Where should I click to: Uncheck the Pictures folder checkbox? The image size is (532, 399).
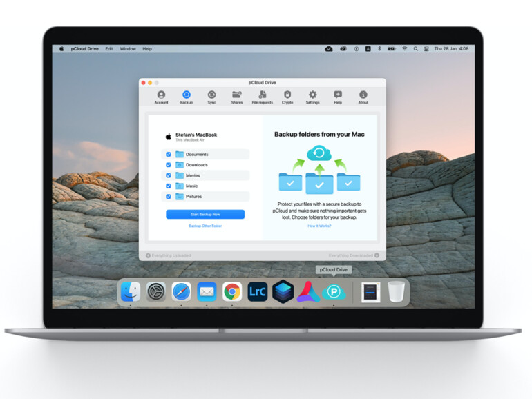tap(169, 196)
